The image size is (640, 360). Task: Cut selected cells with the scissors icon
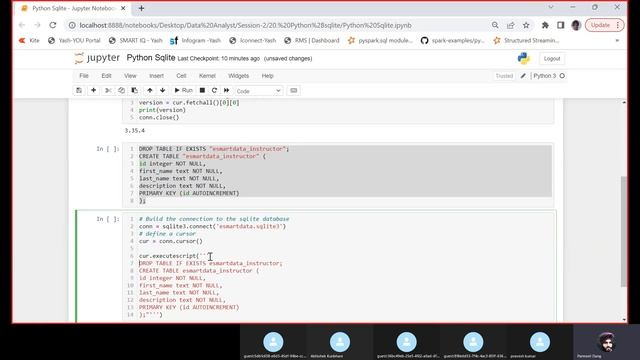[x=108, y=90]
